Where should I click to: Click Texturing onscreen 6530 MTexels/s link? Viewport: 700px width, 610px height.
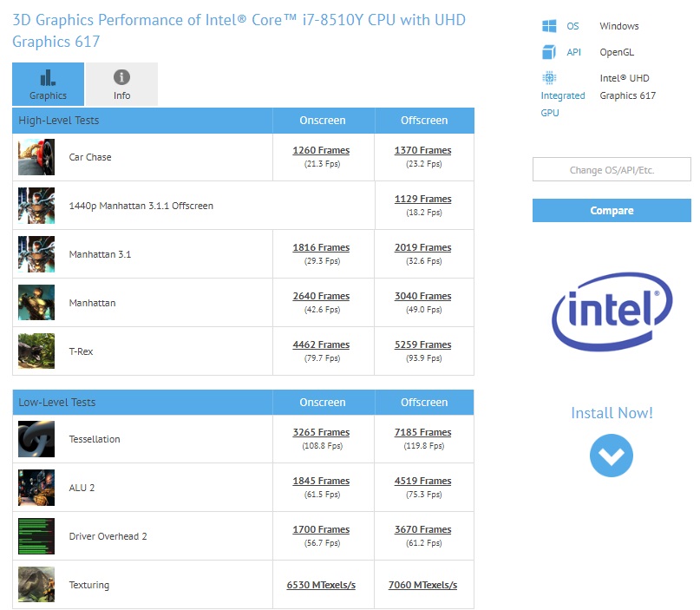point(321,585)
